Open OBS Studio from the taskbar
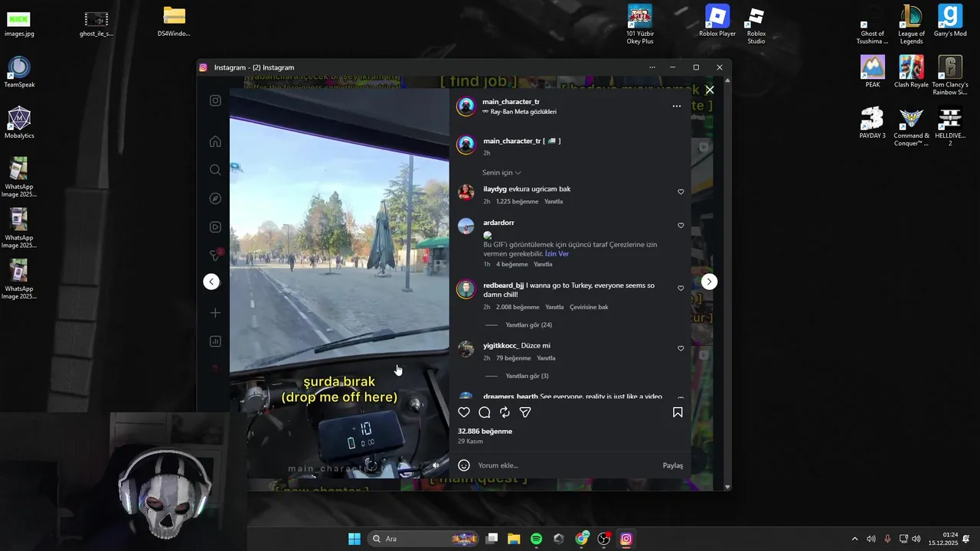 pyautogui.click(x=604, y=539)
